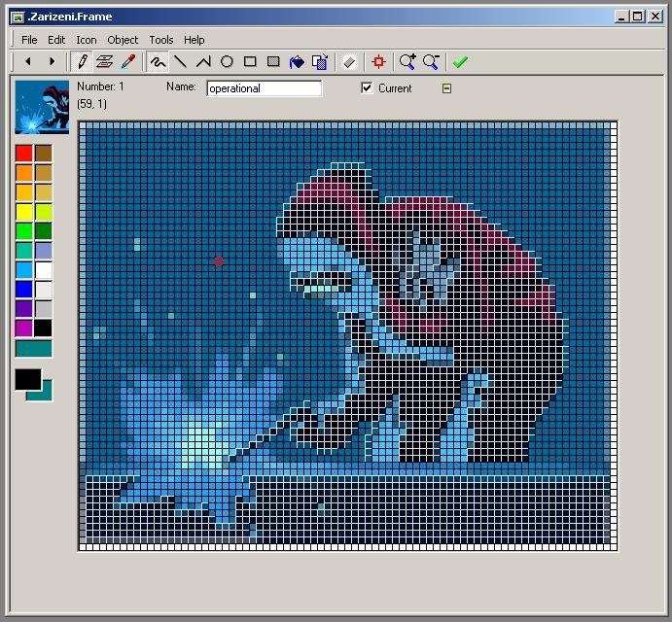The image size is (672, 622).
Task: Pick the bright yellow color swatch
Action: coord(24,212)
